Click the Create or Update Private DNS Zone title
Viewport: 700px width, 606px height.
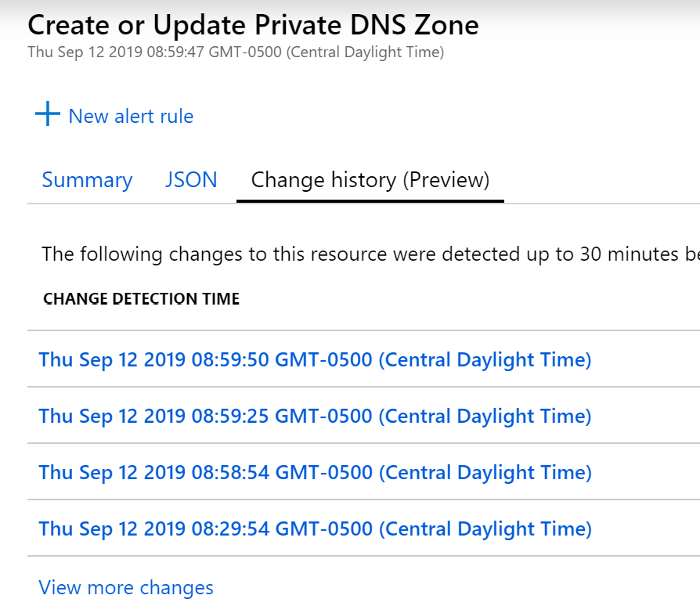click(253, 25)
